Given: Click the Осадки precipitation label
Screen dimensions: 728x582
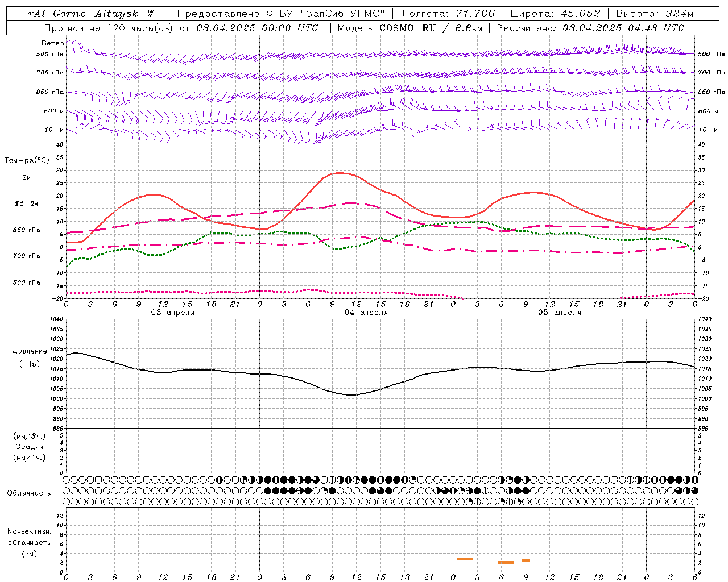Looking at the screenshot, I should tap(30, 447).
